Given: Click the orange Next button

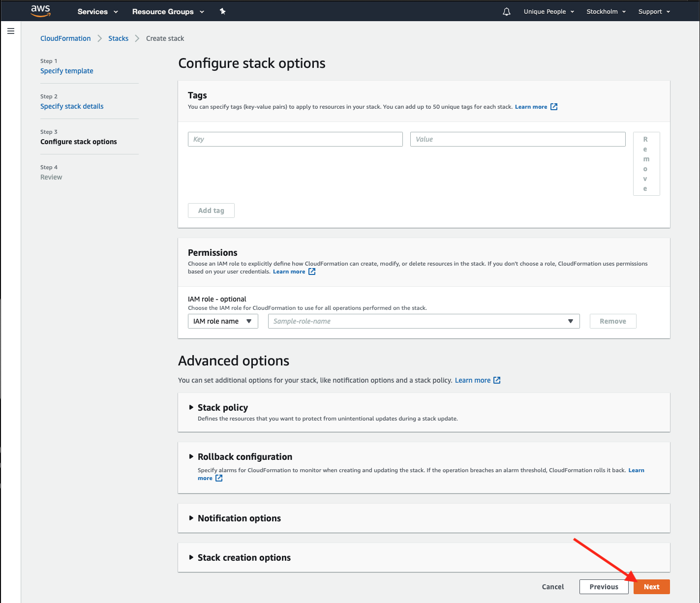Looking at the screenshot, I should [652, 587].
